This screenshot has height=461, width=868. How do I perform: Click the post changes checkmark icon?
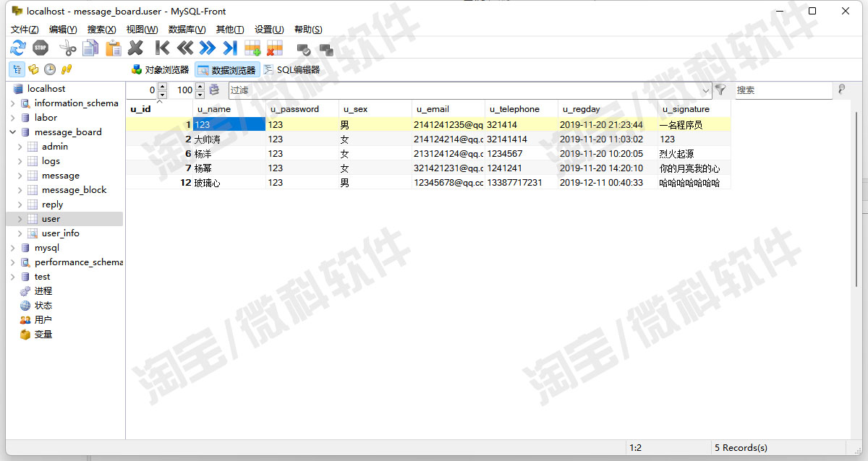(x=304, y=50)
